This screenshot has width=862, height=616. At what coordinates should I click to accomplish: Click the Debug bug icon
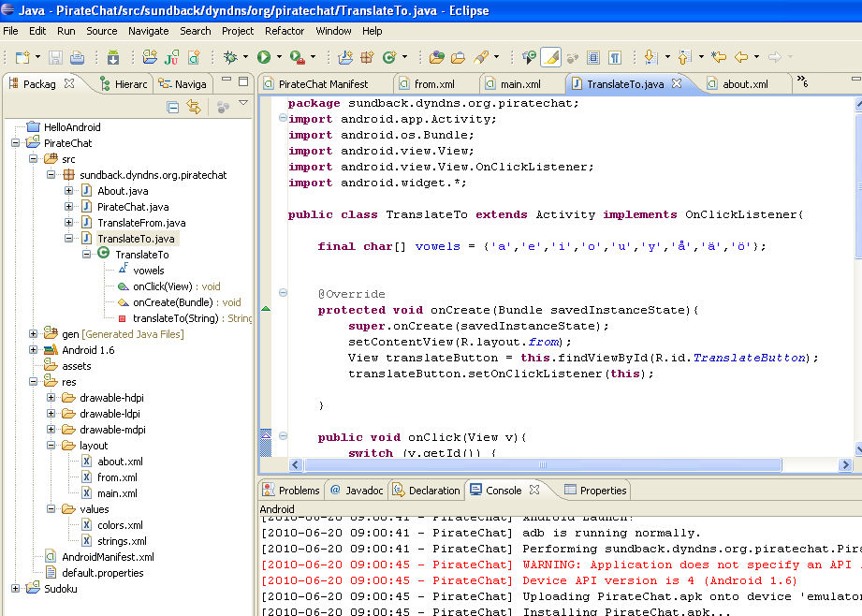point(230,57)
